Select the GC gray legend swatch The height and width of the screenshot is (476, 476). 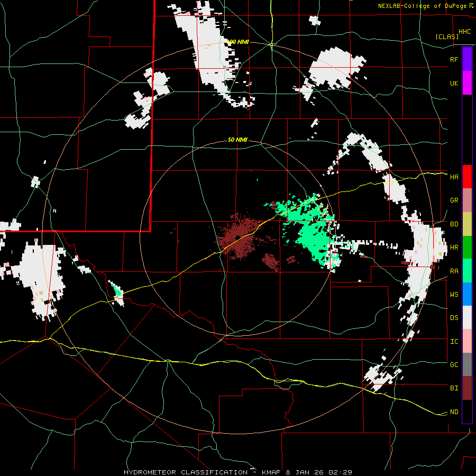pyautogui.click(x=467, y=364)
